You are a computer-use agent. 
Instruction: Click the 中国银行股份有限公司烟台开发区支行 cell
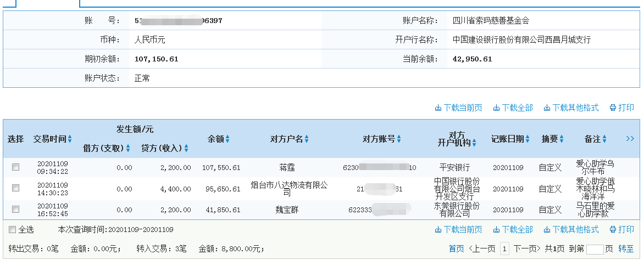point(457,189)
